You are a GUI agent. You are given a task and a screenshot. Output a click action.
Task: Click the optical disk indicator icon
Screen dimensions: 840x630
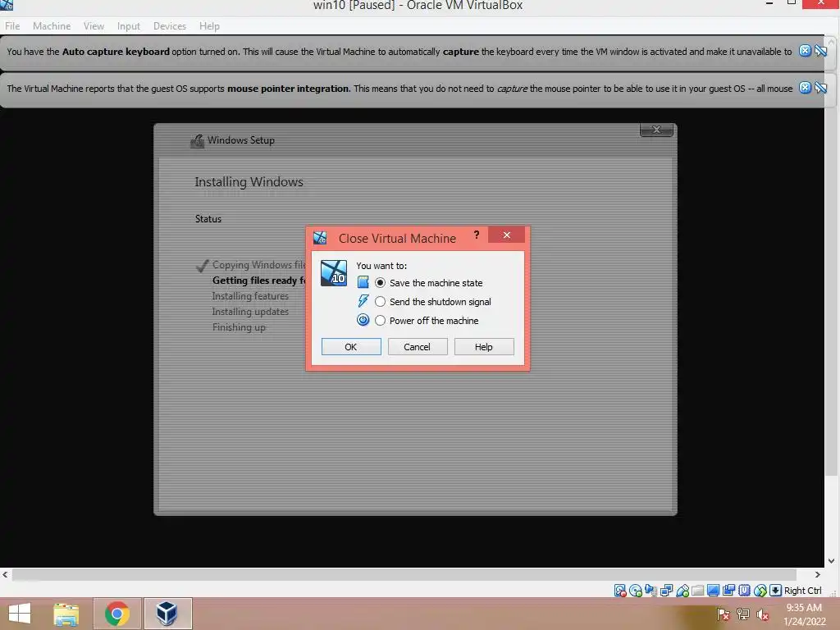click(636, 591)
